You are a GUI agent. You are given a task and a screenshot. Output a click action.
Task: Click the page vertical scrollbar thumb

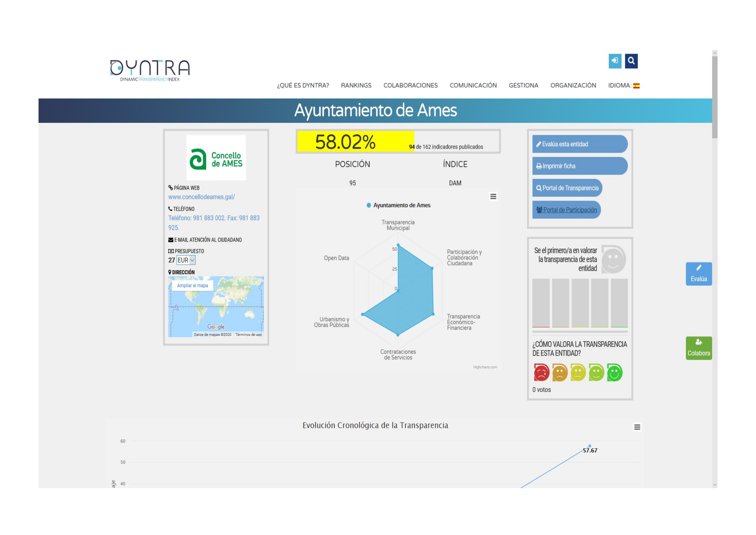tap(715, 97)
